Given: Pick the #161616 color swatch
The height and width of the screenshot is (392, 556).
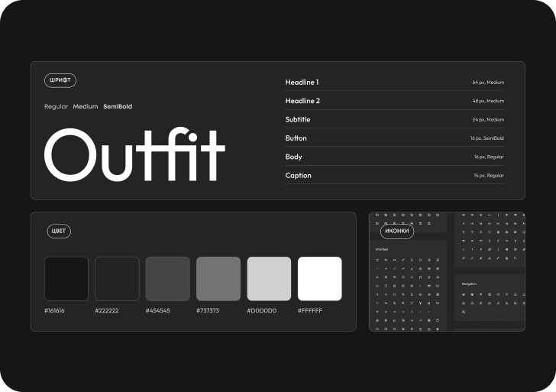Looking at the screenshot, I should (66, 279).
